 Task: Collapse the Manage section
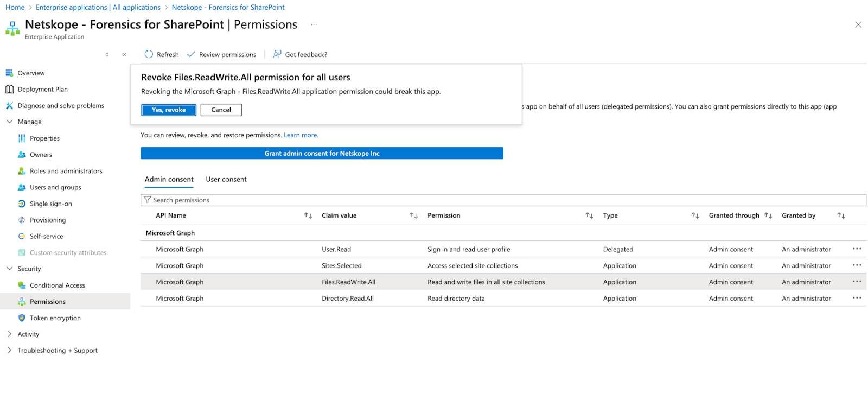(9, 122)
